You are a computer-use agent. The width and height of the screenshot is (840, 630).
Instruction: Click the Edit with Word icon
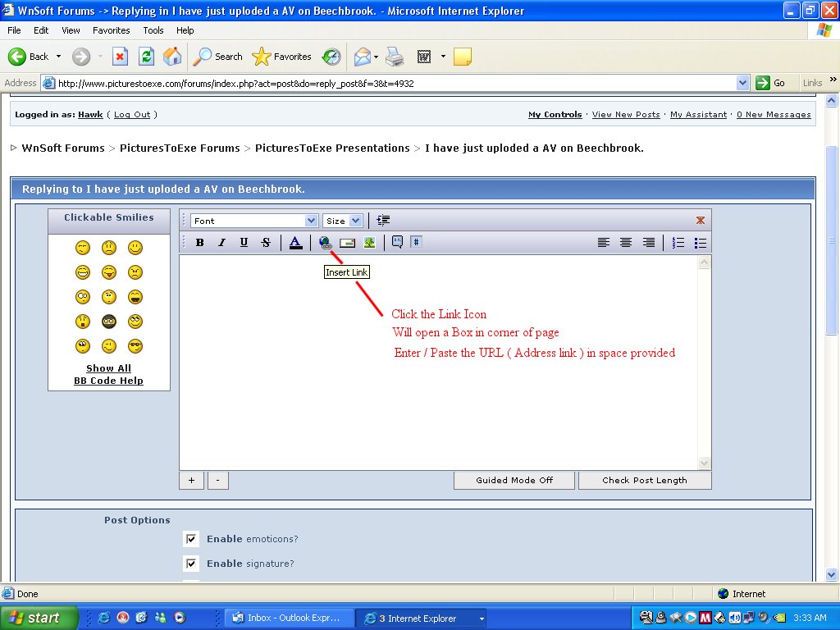click(x=424, y=57)
